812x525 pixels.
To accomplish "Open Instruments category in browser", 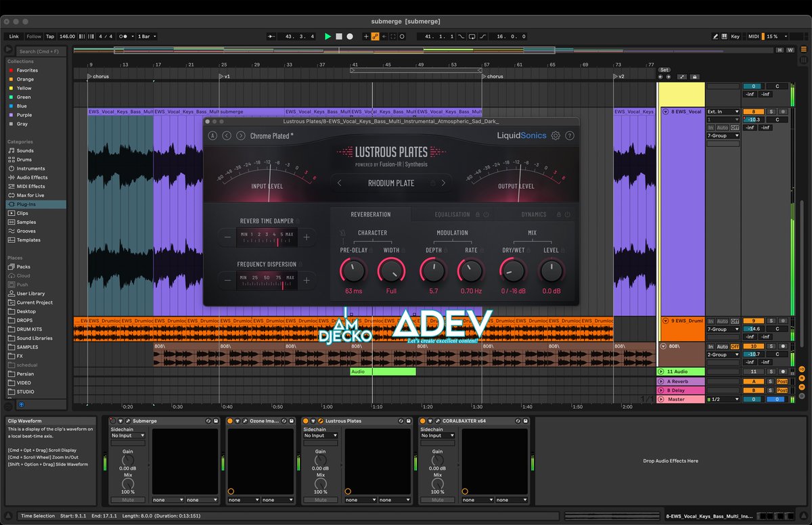I will point(30,168).
